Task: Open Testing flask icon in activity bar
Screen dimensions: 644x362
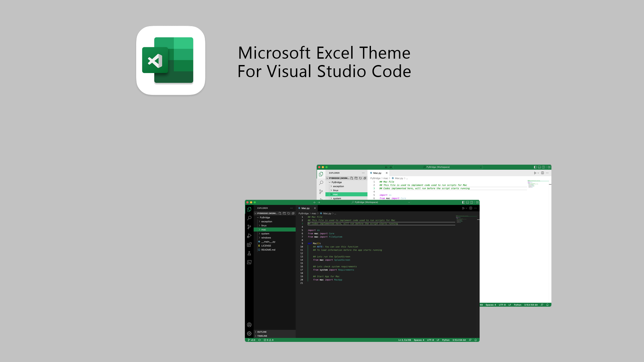Action: coord(249,253)
